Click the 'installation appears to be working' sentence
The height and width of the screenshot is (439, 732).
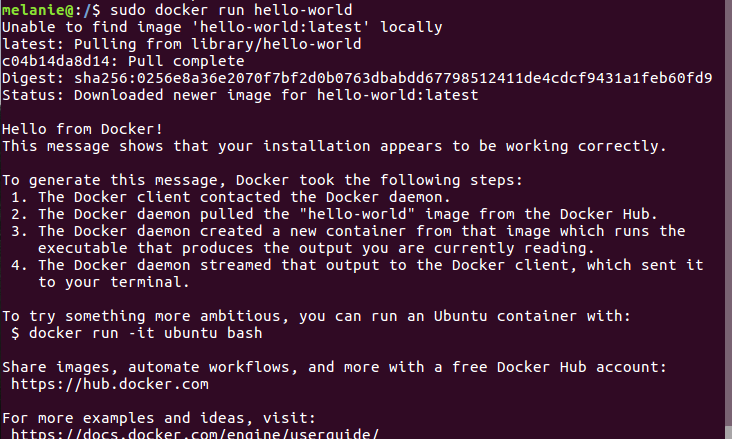point(334,146)
